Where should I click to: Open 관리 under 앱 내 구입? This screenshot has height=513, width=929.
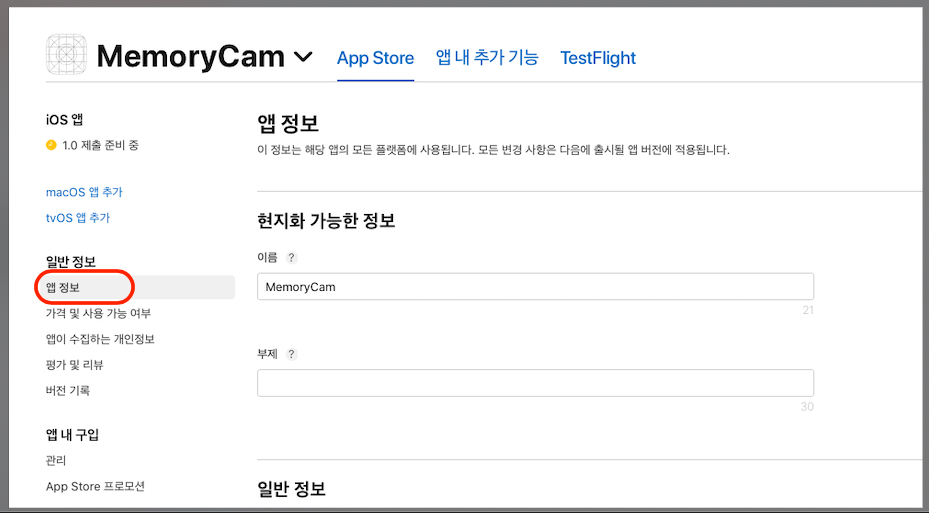coord(56,460)
